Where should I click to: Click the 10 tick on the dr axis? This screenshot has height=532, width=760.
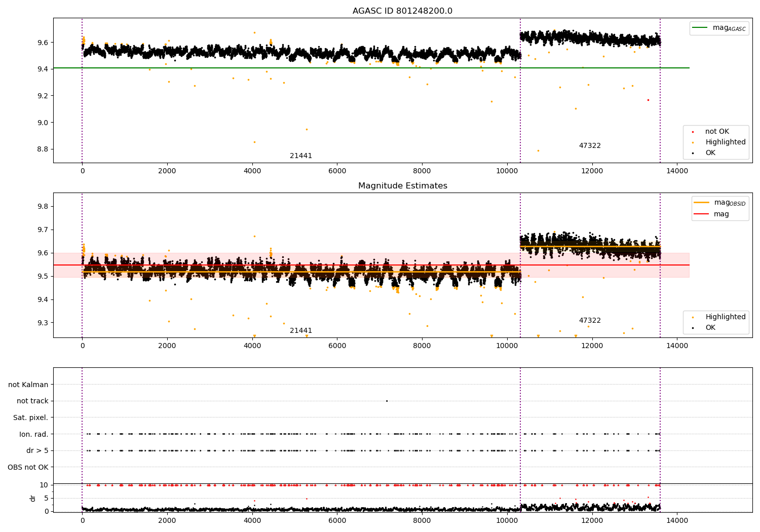44,485
